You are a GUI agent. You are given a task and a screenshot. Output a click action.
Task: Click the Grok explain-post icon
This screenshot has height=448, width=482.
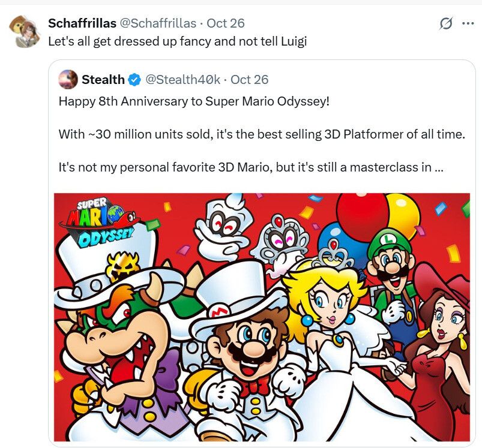pyautogui.click(x=445, y=24)
